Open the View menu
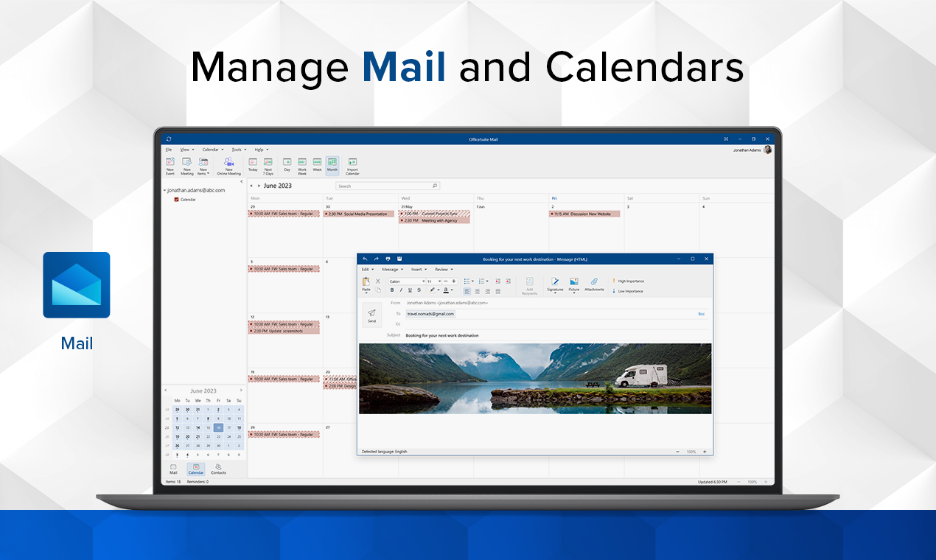Image resolution: width=936 pixels, height=560 pixels. point(187,150)
